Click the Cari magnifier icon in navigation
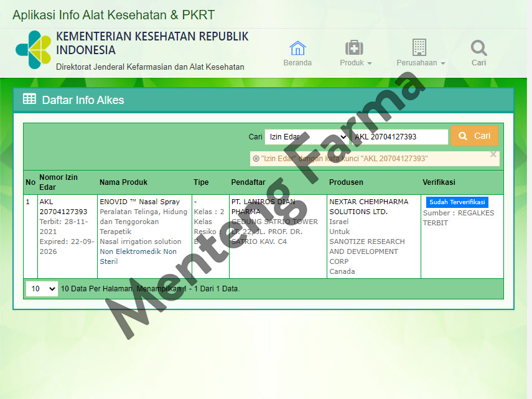Screen dimensions: 532x399 [x=478, y=48]
